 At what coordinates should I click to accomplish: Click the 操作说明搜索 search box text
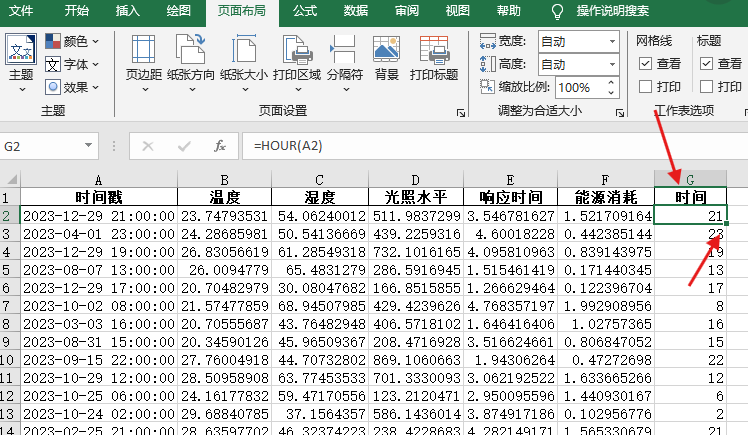click(613, 11)
